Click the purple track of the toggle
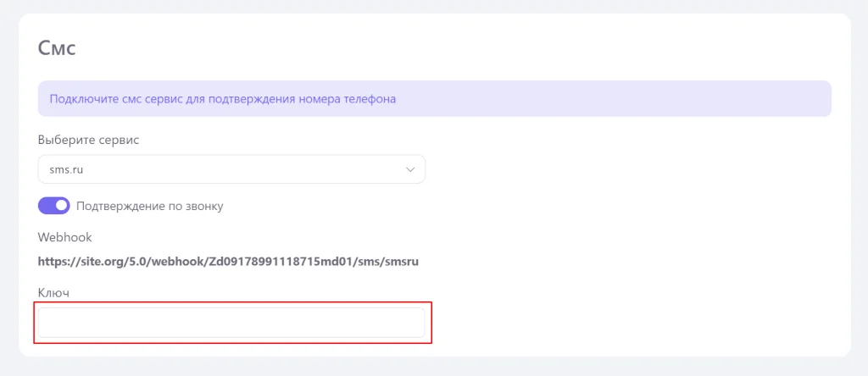 click(x=46, y=206)
